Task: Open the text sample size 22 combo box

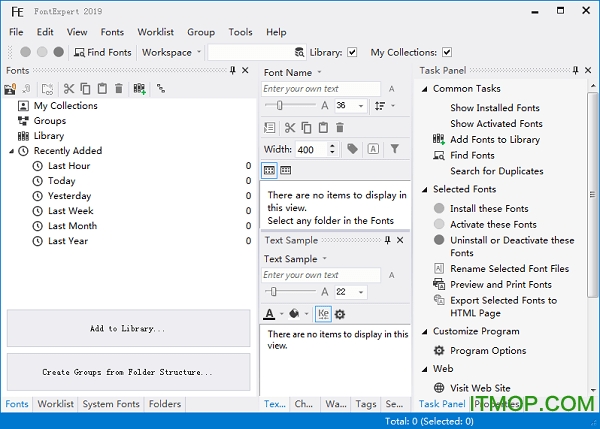Action: click(x=351, y=292)
